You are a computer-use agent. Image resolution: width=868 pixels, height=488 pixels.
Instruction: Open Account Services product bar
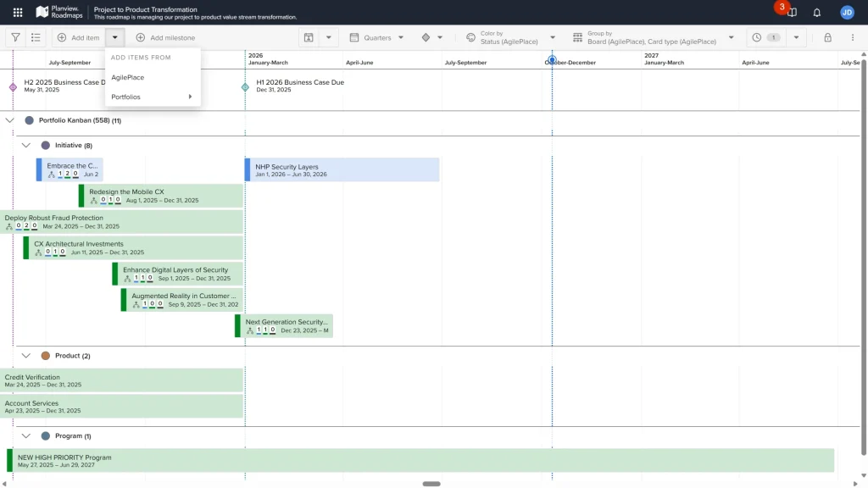(x=121, y=407)
